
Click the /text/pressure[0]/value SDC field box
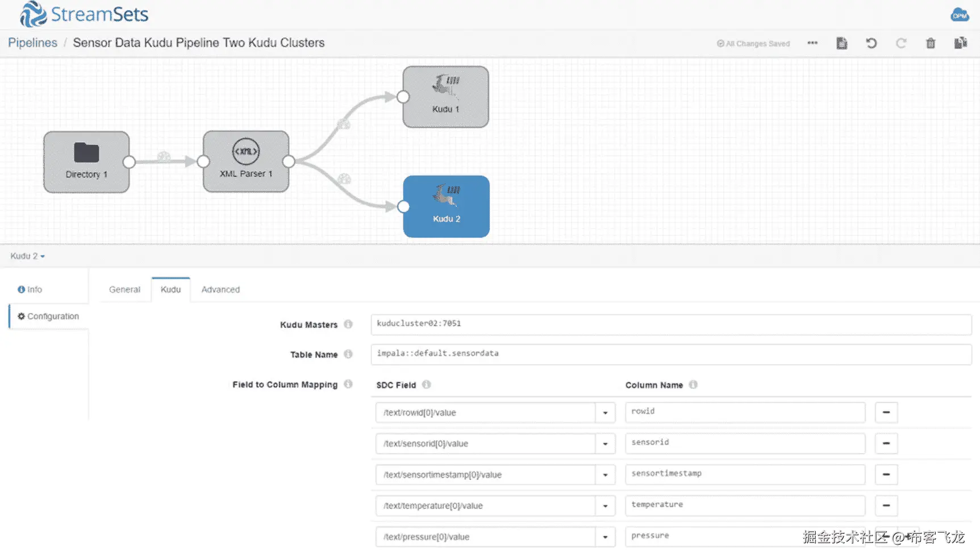(x=486, y=537)
